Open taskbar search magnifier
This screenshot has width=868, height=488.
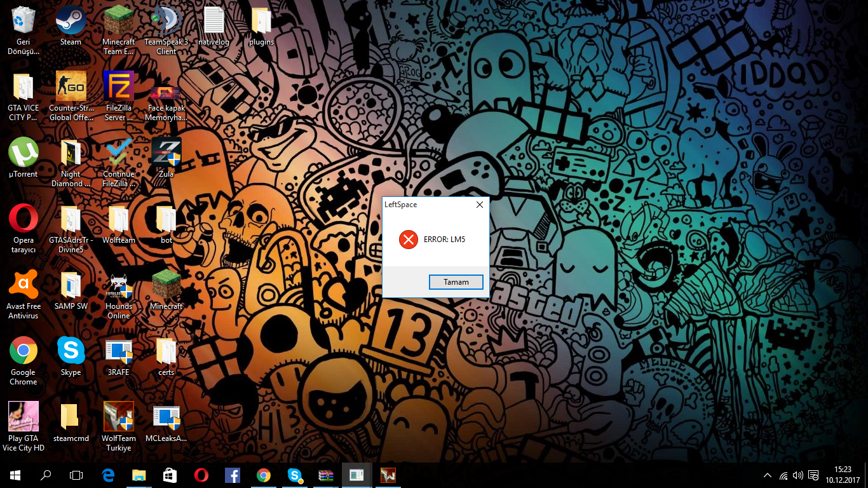(46, 475)
